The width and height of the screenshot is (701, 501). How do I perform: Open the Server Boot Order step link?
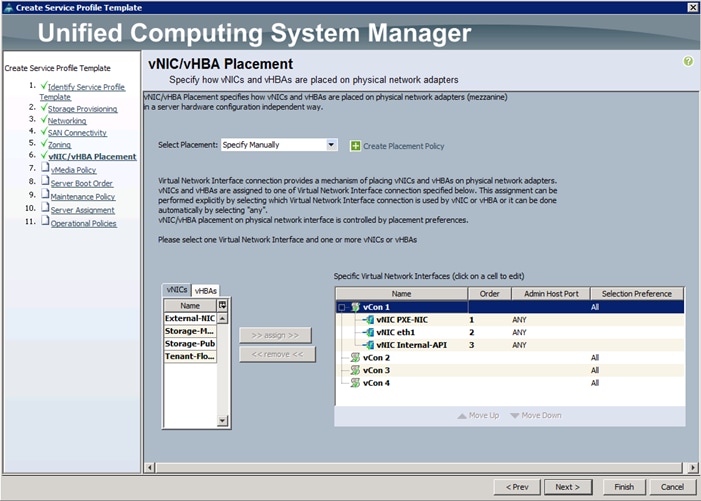[81, 183]
